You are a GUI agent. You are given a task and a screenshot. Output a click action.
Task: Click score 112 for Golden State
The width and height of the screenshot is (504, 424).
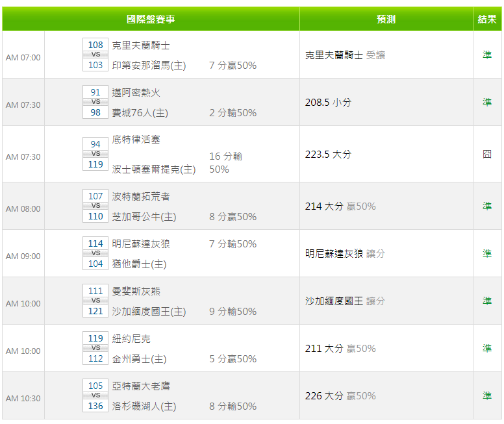95,358
